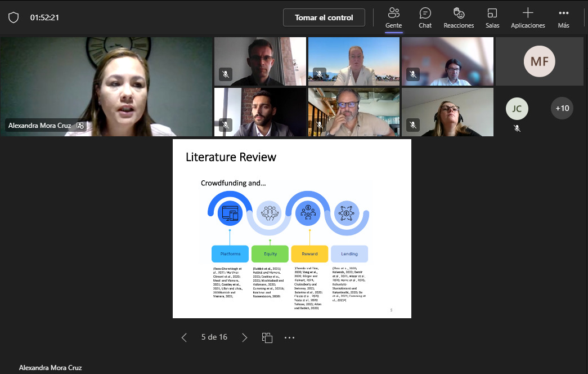The height and width of the screenshot is (374, 588).
Task: Select the bearded man in suit video tile
Action: (260, 112)
